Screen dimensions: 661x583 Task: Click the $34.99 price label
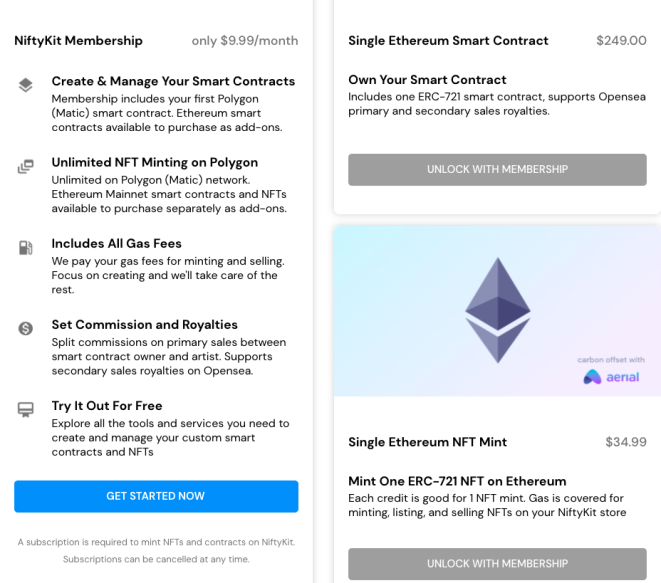point(626,442)
